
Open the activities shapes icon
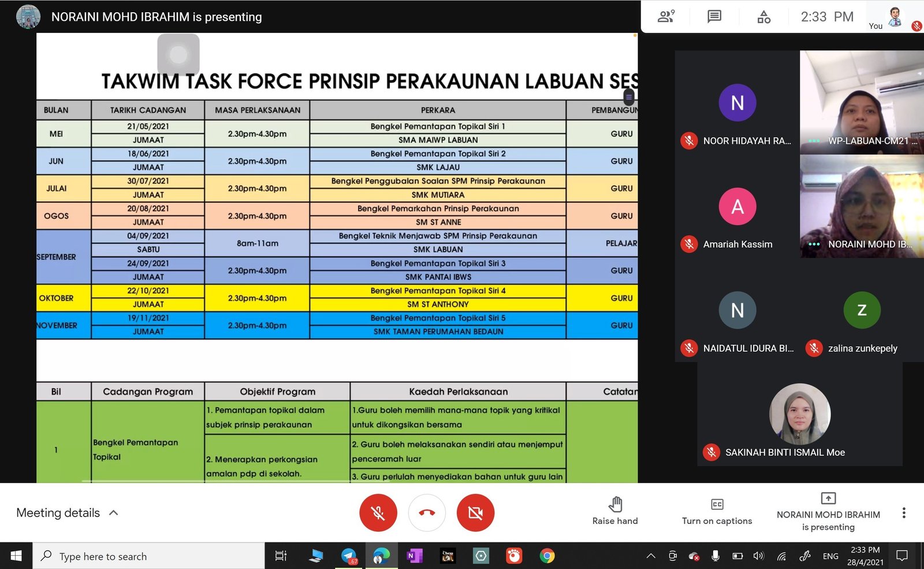763,17
